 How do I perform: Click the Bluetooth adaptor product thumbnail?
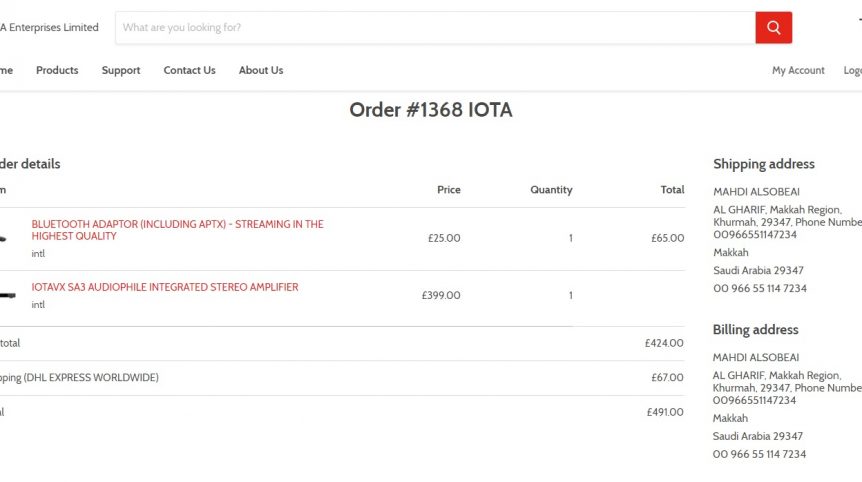(3, 239)
